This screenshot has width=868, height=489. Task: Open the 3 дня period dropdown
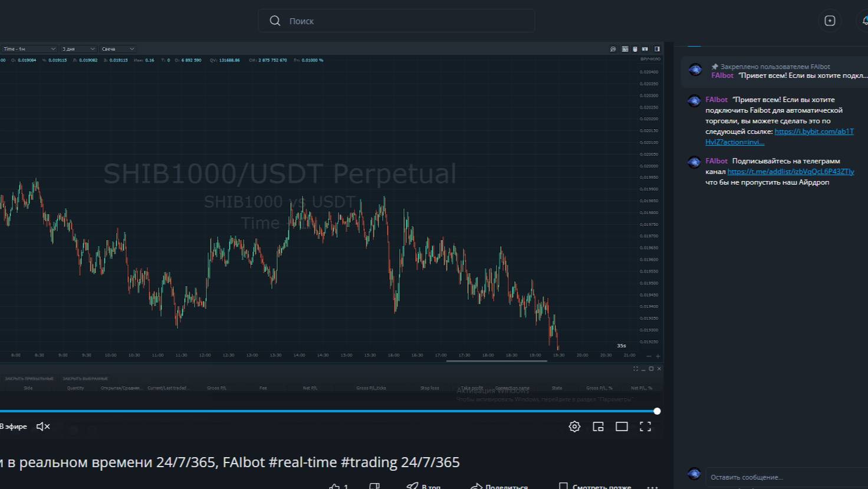78,49
